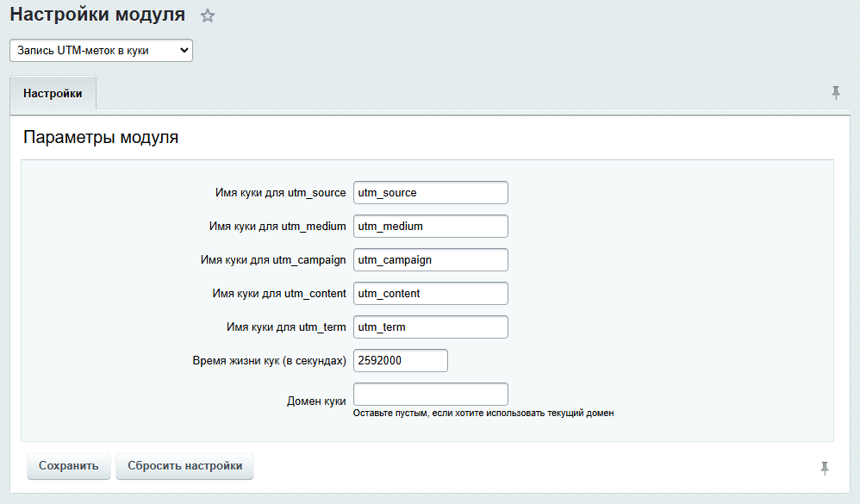The height and width of the screenshot is (504, 860).
Task: Click the «Домен куки» label text
Action: 316,401
